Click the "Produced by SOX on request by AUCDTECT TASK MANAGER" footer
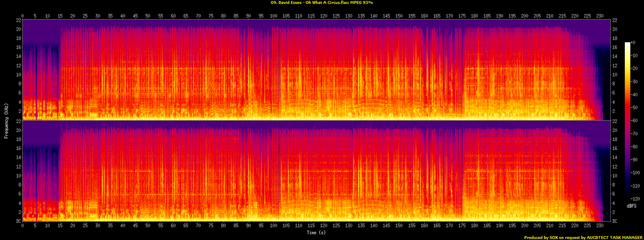 583,237
